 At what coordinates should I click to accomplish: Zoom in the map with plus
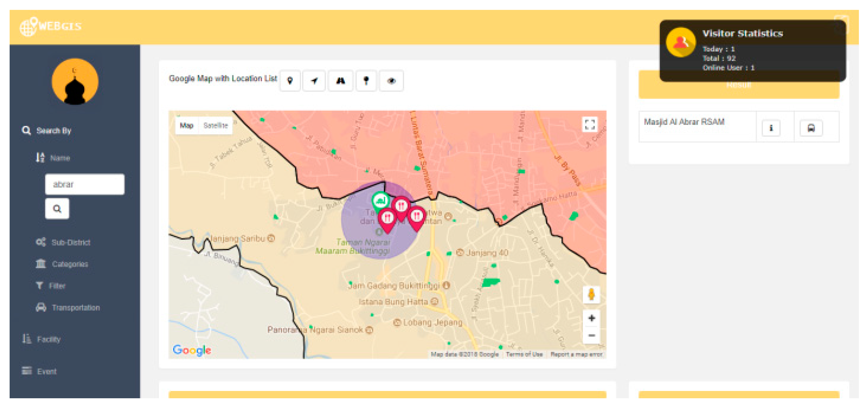[x=591, y=318]
